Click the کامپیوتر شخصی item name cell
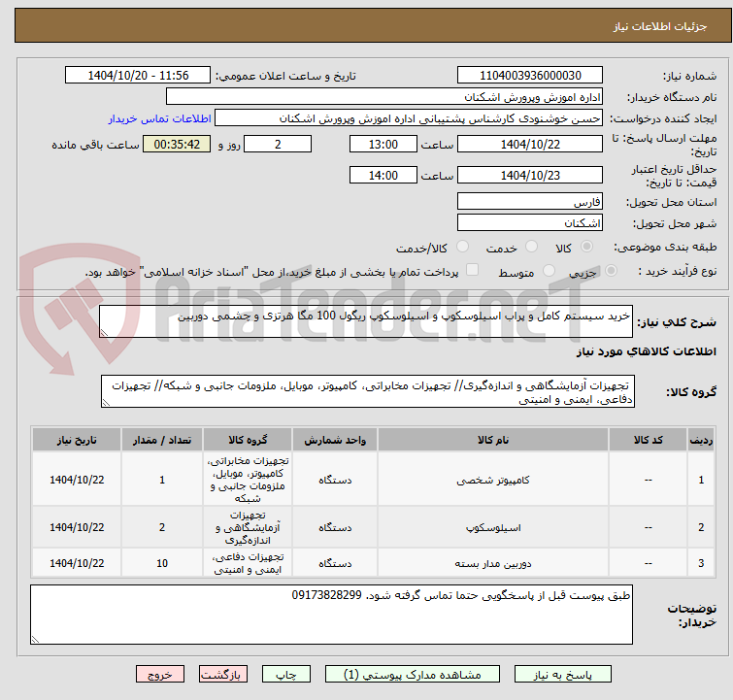This screenshot has height=700, width=733. click(x=493, y=480)
